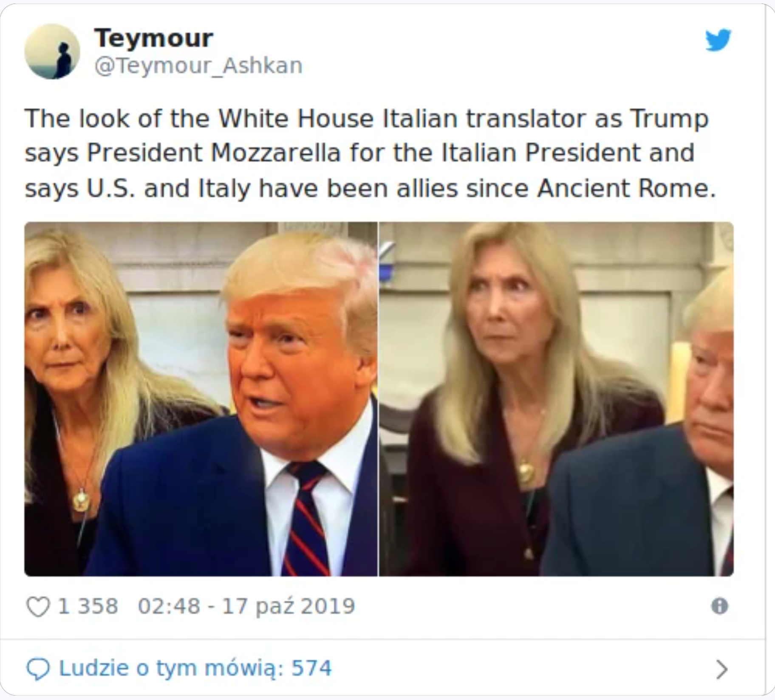Click the 574 conversation count

(311, 668)
